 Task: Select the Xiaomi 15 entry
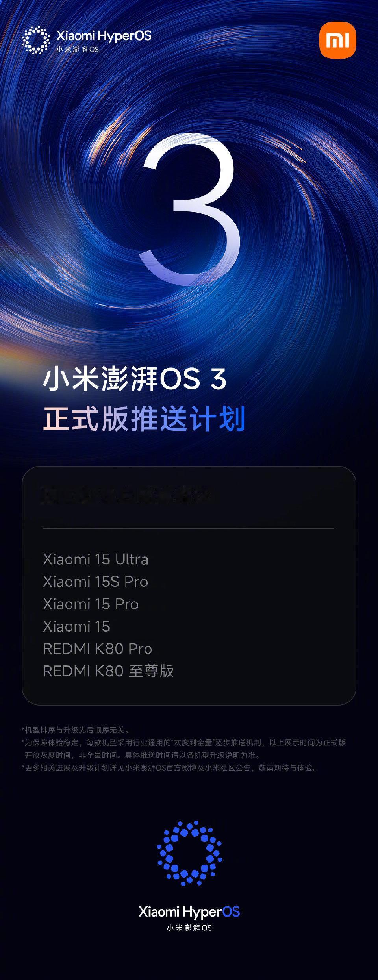pyautogui.click(x=77, y=626)
